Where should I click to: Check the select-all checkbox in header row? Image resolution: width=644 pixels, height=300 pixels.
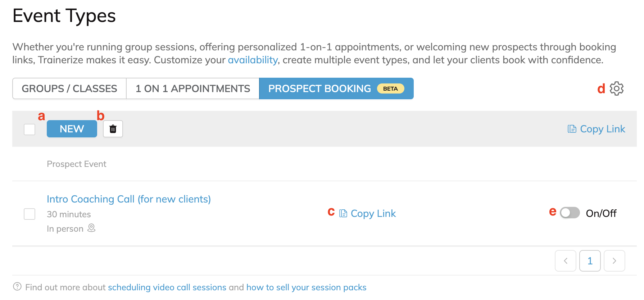coord(30,129)
